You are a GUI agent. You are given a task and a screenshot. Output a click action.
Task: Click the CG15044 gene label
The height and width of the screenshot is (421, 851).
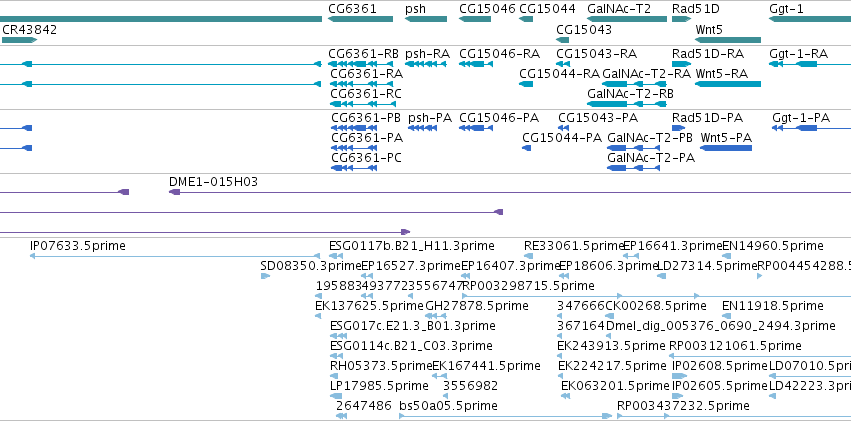tap(547, 9)
